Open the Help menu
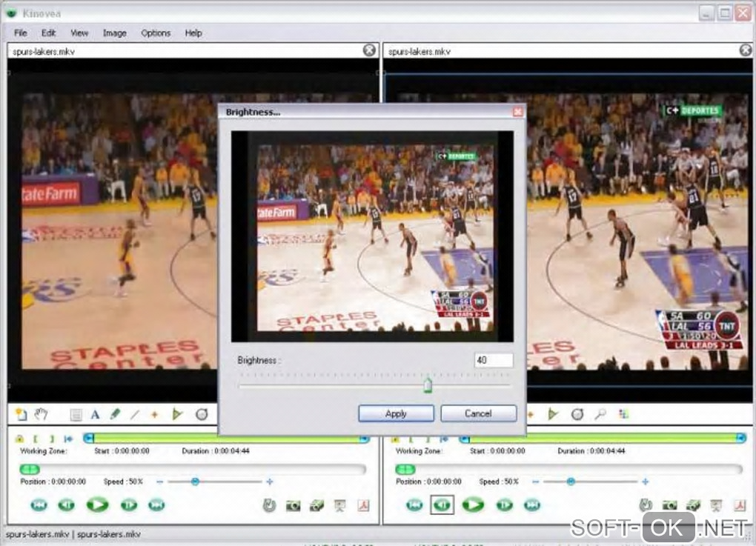The image size is (756, 546). coord(193,33)
